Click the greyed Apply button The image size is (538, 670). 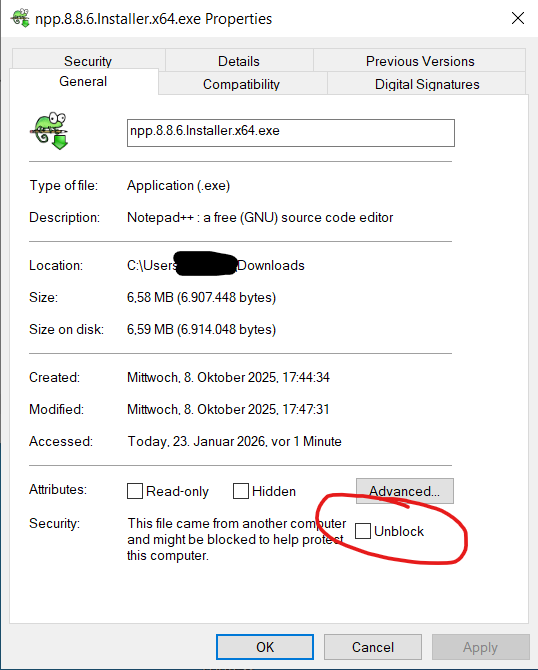pos(480,647)
